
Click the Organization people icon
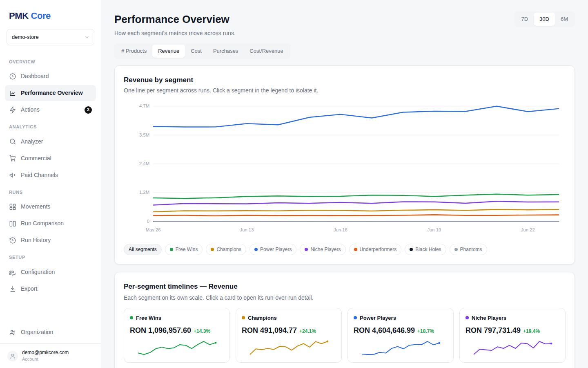[13, 332]
